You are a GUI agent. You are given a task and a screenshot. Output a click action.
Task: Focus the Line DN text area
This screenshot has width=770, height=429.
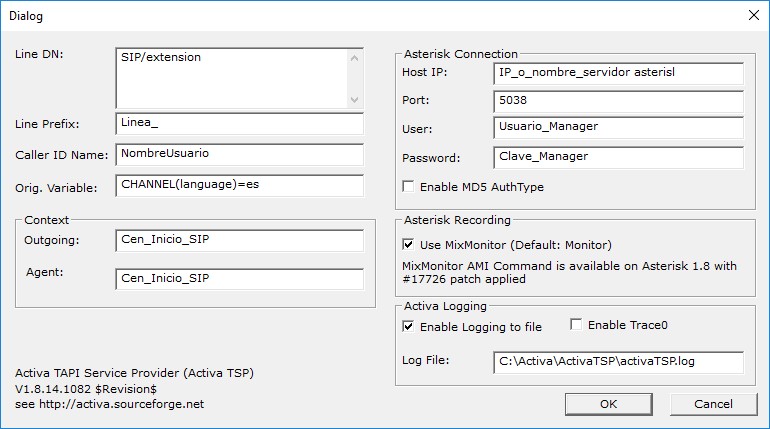point(232,78)
